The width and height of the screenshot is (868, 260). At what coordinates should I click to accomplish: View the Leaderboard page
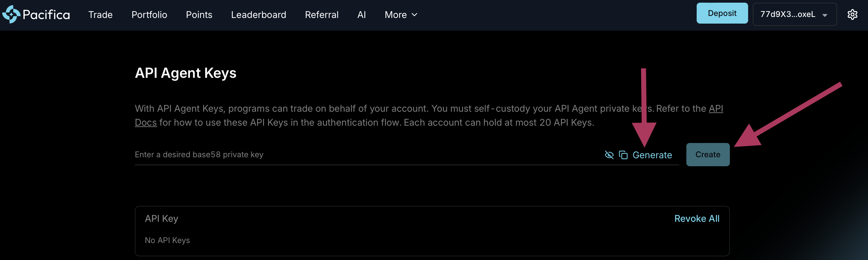tap(258, 15)
